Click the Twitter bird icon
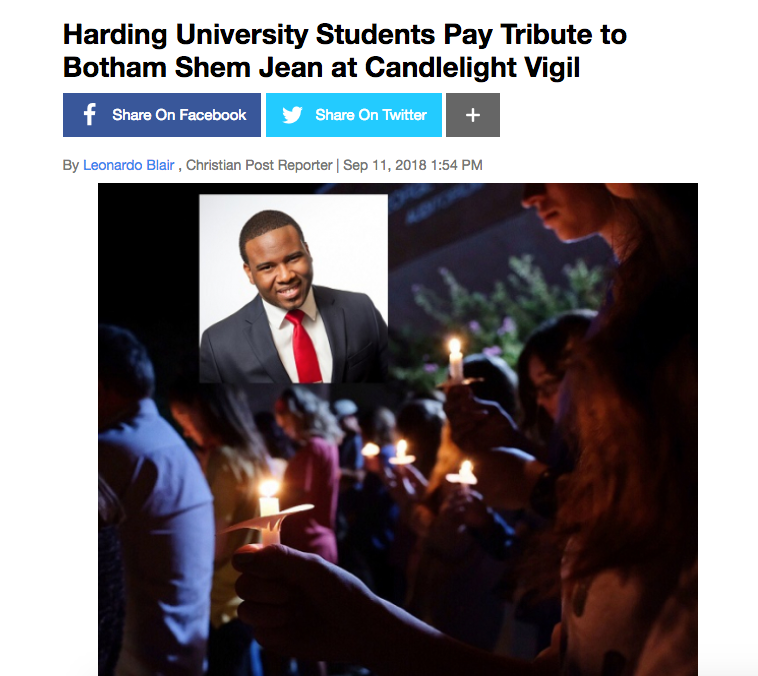The image size is (758, 676). pyautogui.click(x=292, y=115)
